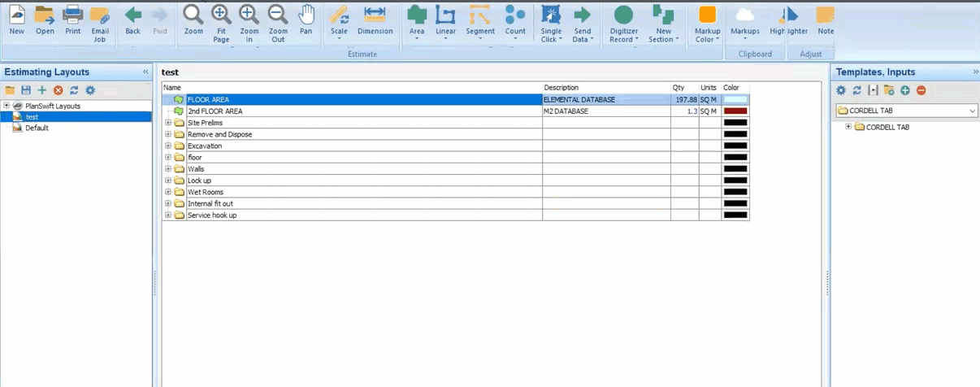Image resolution: width=980 pixels, height=387 pixels.
Task: Click the Qty column header
Action: [684, 88]
